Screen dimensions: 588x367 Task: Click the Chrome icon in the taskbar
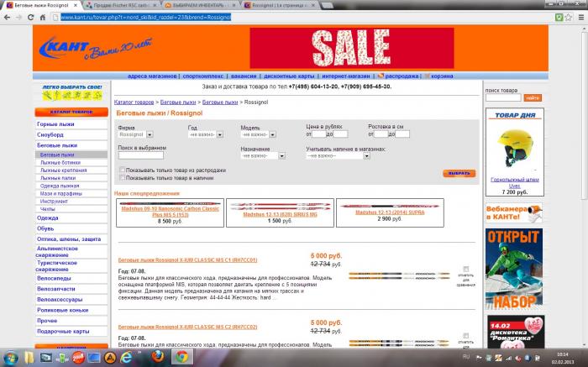[182, 357]
